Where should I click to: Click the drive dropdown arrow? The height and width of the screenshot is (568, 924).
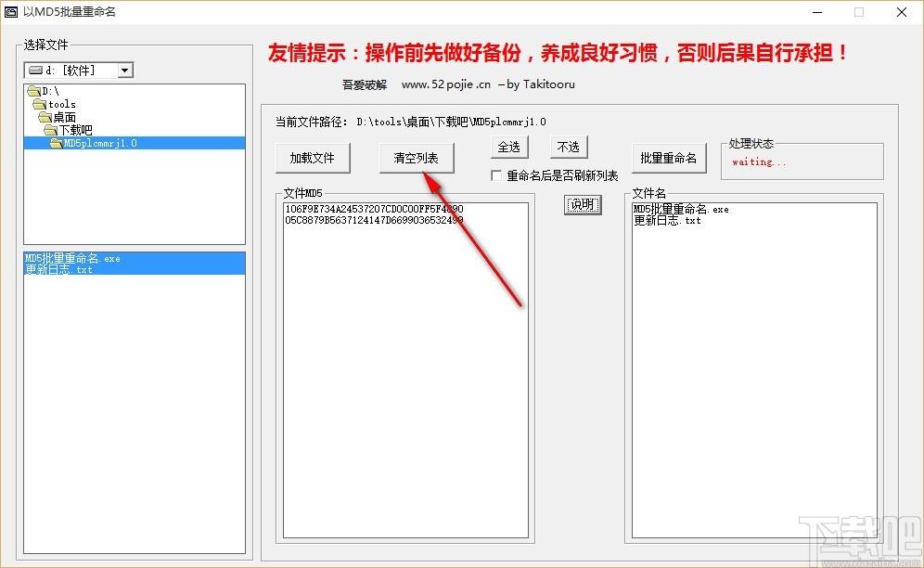coord(125,71)
